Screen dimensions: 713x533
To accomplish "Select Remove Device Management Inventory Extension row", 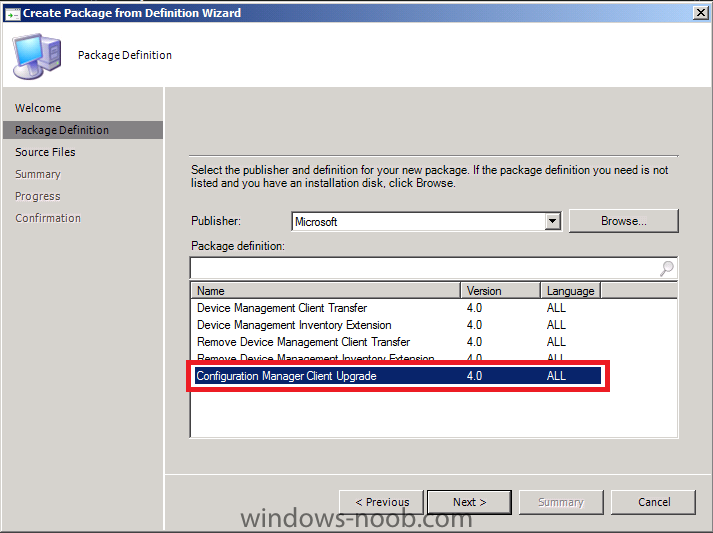I will click(x=398, y=357).
